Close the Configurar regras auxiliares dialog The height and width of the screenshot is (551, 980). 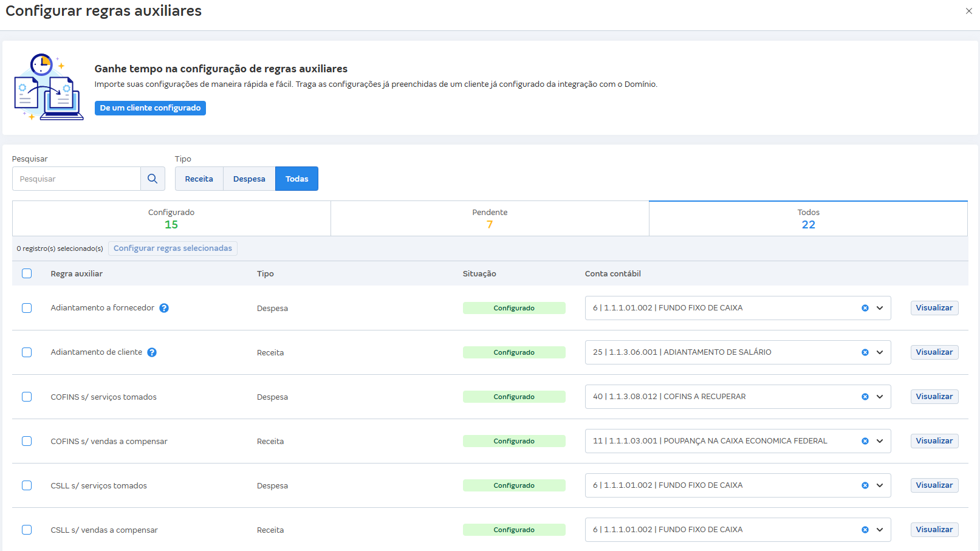968,11
